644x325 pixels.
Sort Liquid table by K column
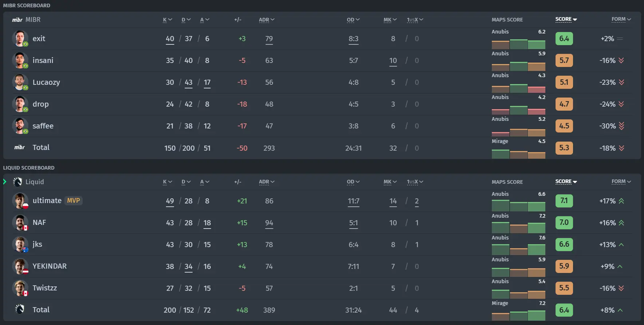167,182
